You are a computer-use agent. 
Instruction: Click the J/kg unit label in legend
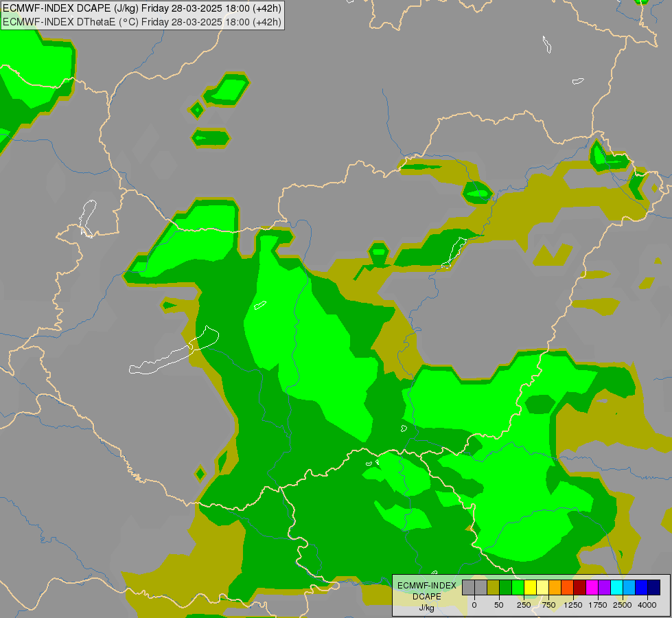coord(426,608)
